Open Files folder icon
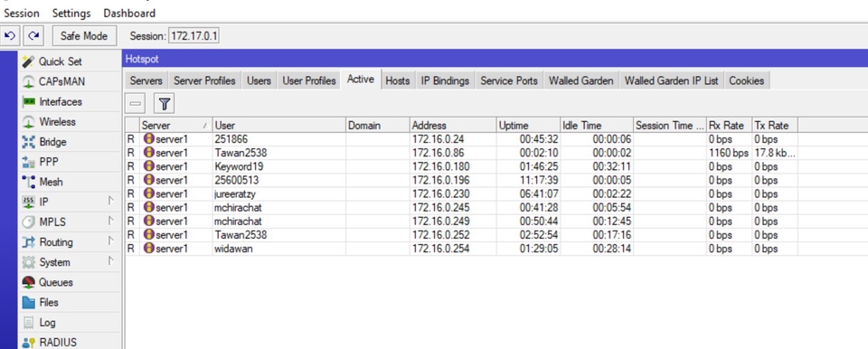This screenshot has width=868, height=349. 28,303
